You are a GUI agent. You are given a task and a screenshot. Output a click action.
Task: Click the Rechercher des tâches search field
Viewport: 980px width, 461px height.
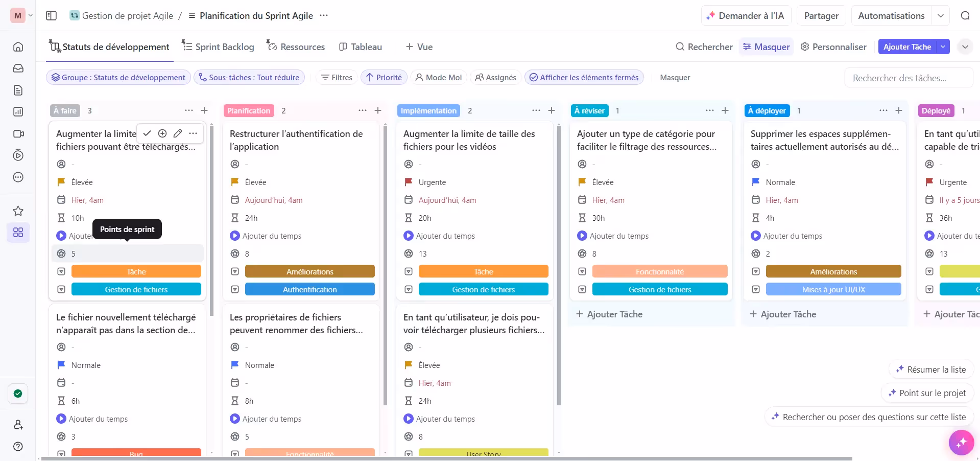coord(908,78)
